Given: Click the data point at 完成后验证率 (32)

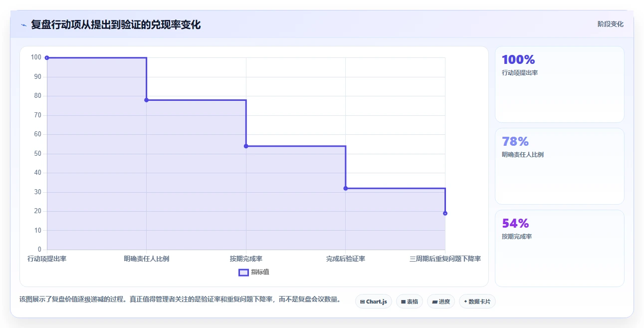Looking at the screenshot, I should tap(345, 188).
